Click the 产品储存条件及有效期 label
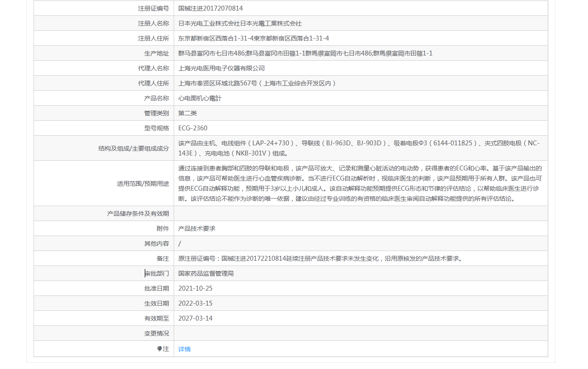Viewport: 588px width, 369px height. pos(138,214)
